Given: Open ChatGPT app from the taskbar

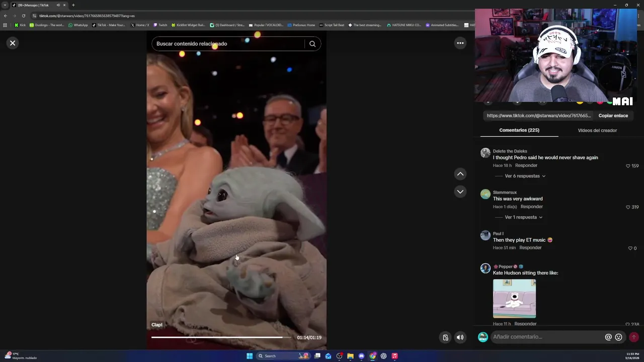Looking at the screenshot, I should (x=383, y=356).
